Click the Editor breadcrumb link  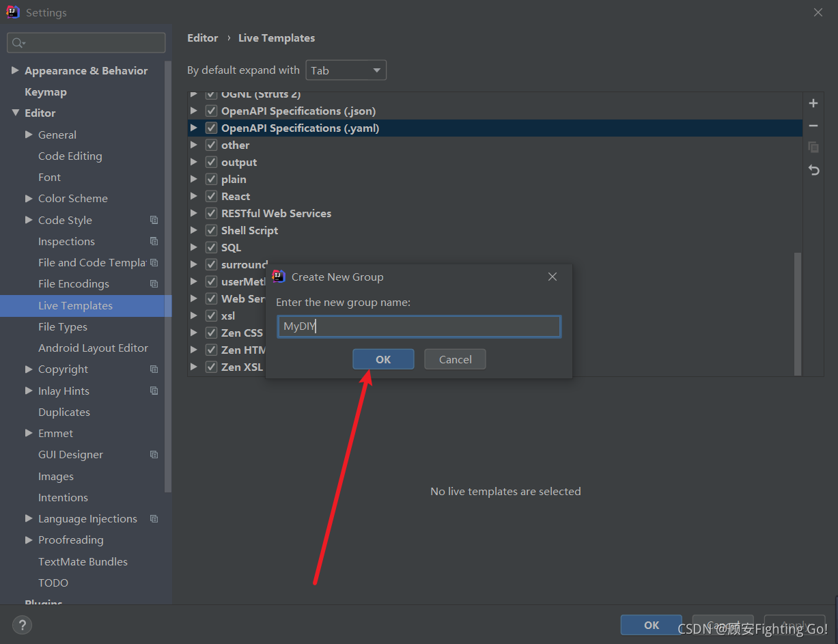[203, 38]
